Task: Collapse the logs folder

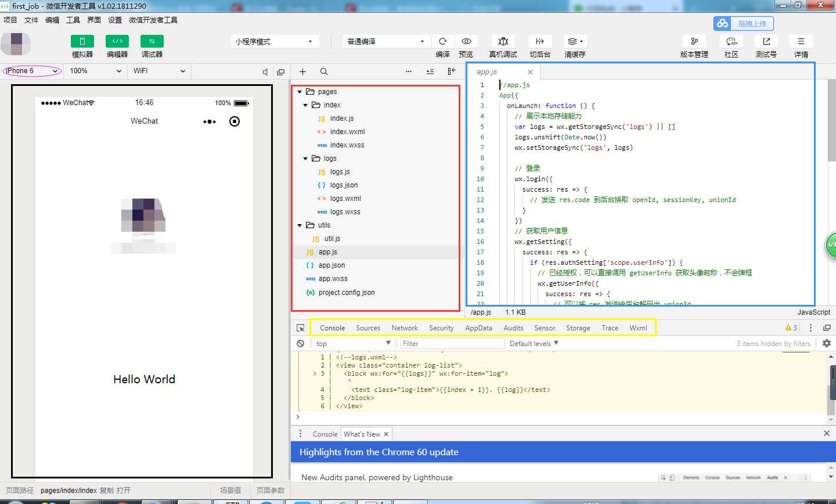Action: pyautogui.click(x=306, y=159)
